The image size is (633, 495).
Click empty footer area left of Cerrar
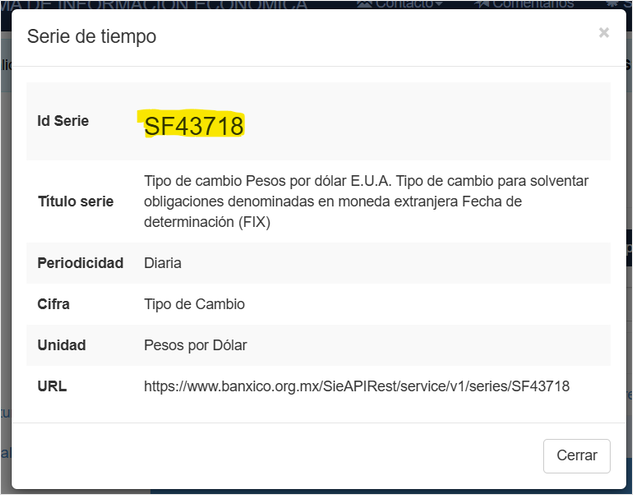click(x=280, y=455)
